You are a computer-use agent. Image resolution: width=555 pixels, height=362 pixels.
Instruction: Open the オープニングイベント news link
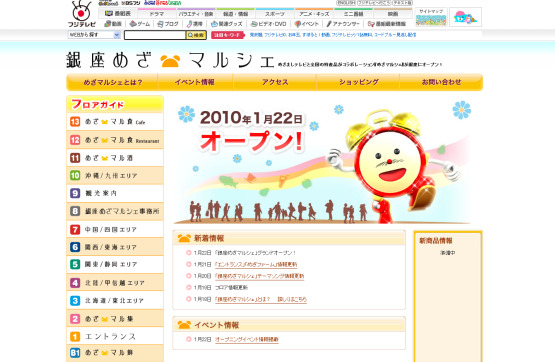tap(247, 339)
